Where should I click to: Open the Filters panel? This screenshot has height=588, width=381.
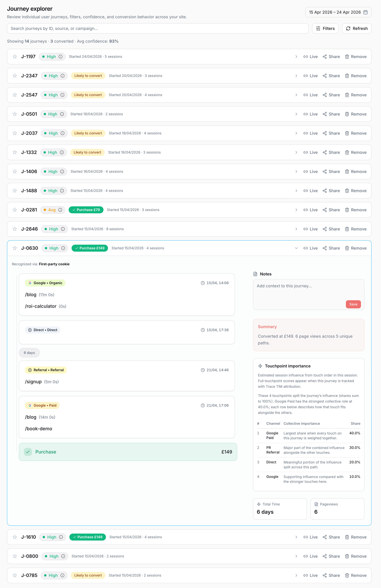coord(325,28)
